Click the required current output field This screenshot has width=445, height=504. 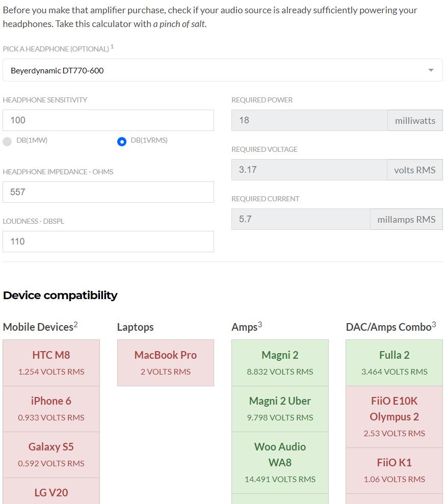(x=301, y=219)
